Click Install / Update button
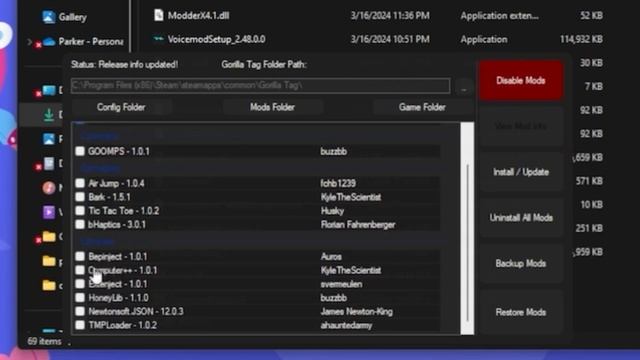The image size is (640, 360). point(521,172)
